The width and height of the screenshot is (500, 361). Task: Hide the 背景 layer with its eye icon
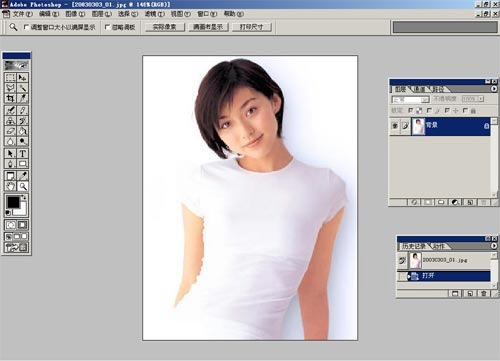[395, 126]
